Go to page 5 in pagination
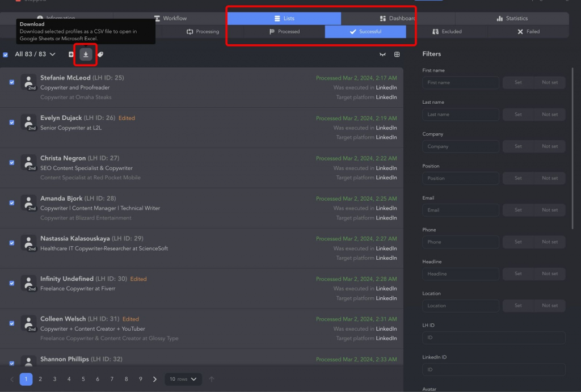 point(83,379)
